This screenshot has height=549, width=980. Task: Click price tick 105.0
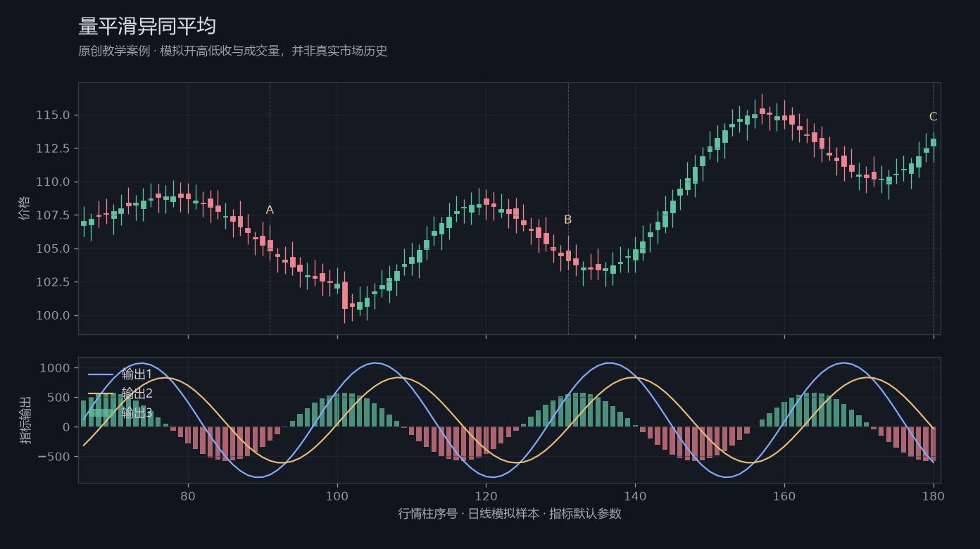(53, 248)
